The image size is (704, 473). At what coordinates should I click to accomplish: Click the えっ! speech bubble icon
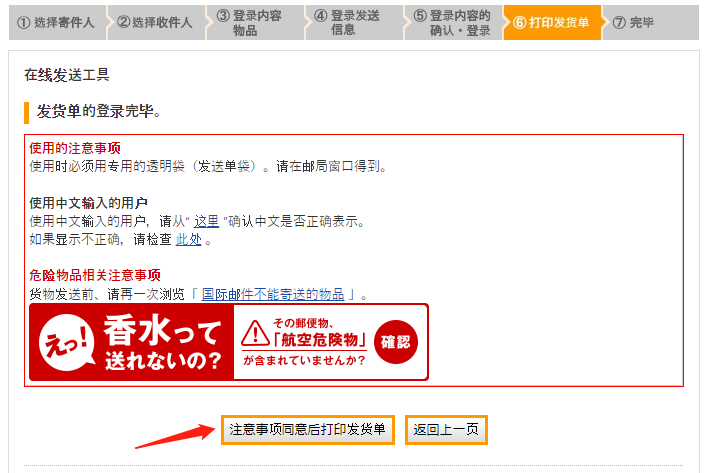(x=66, y=342)
